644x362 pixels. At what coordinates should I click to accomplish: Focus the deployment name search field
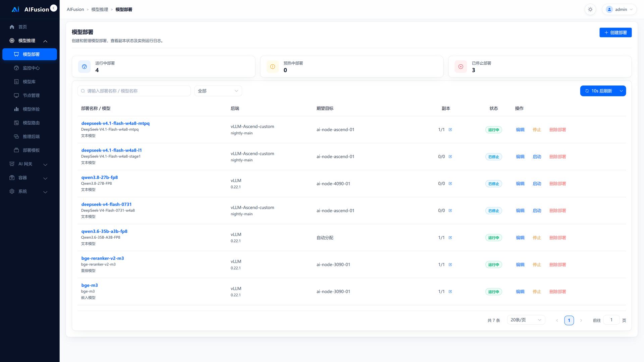point(134,91)
